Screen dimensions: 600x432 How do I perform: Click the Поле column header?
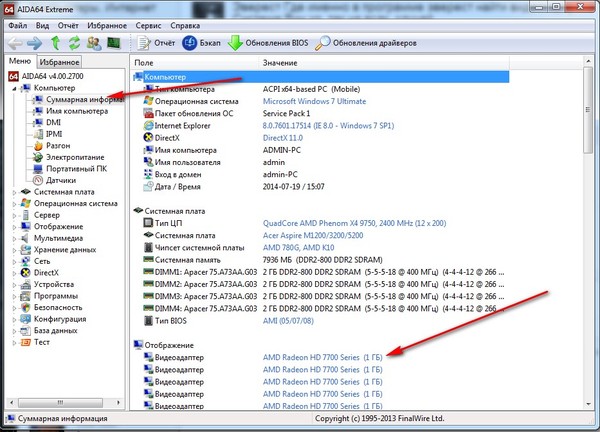pyautogui.click(x=147, y=63)
